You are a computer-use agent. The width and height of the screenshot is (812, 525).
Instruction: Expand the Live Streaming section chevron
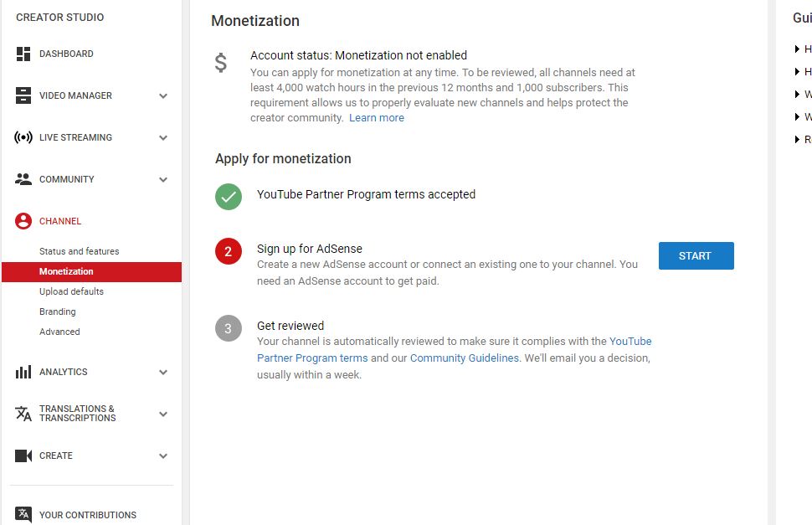coord(163,138)
